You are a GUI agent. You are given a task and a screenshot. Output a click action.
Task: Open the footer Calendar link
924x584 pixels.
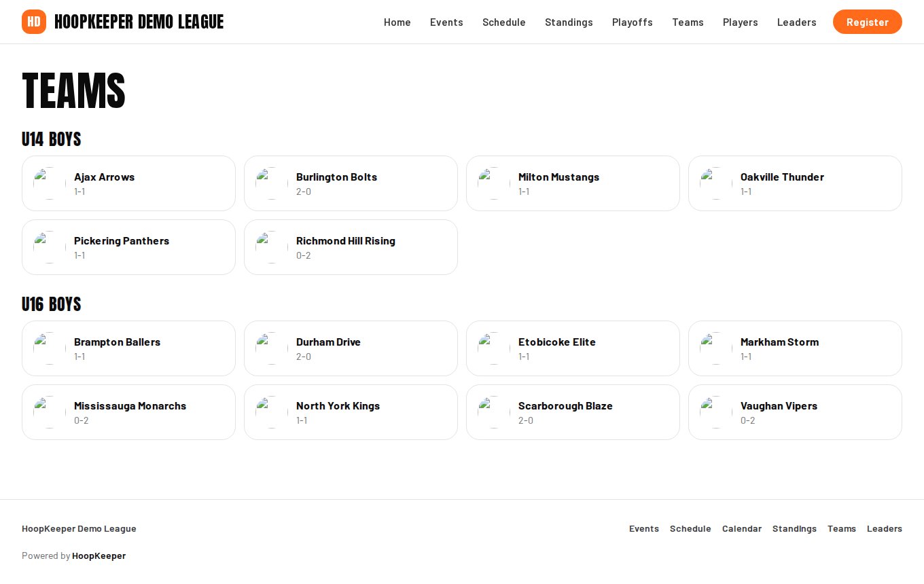742,528
